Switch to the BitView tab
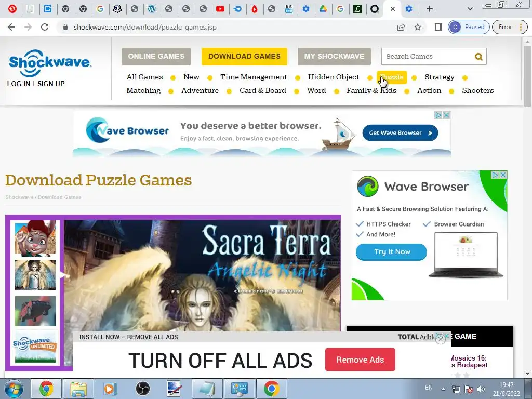Viewport: 532px width, 399px height. [x=289, y=9]
